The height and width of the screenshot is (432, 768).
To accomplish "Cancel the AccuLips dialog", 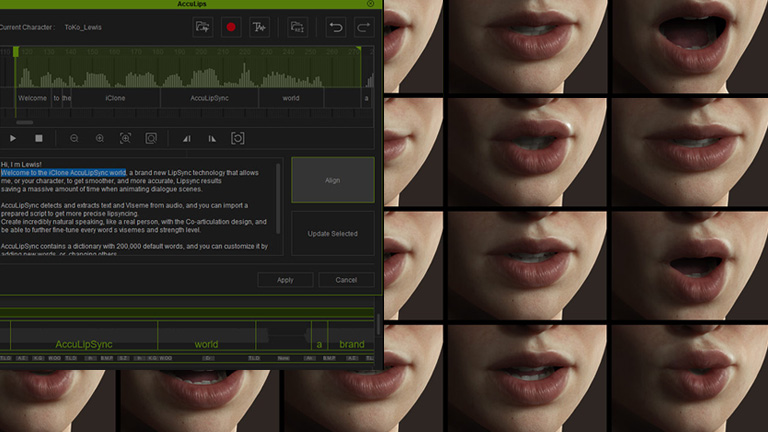I will (x=346, y=280).
